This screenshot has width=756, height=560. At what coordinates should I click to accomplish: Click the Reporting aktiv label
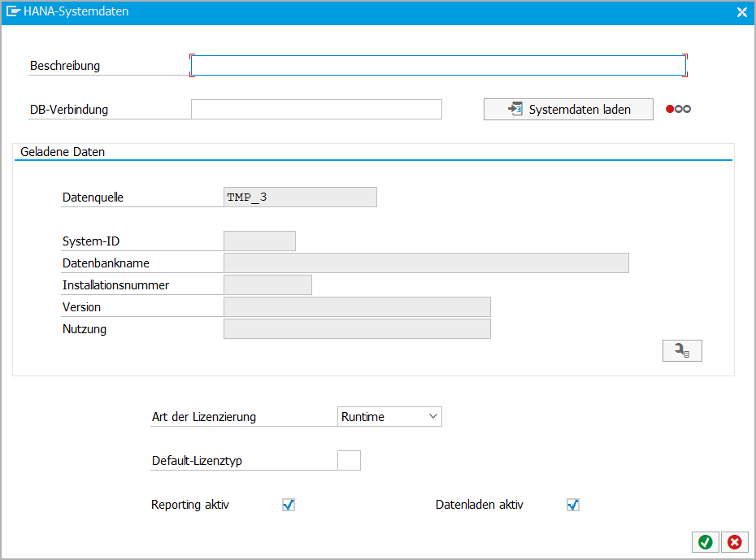190,505
